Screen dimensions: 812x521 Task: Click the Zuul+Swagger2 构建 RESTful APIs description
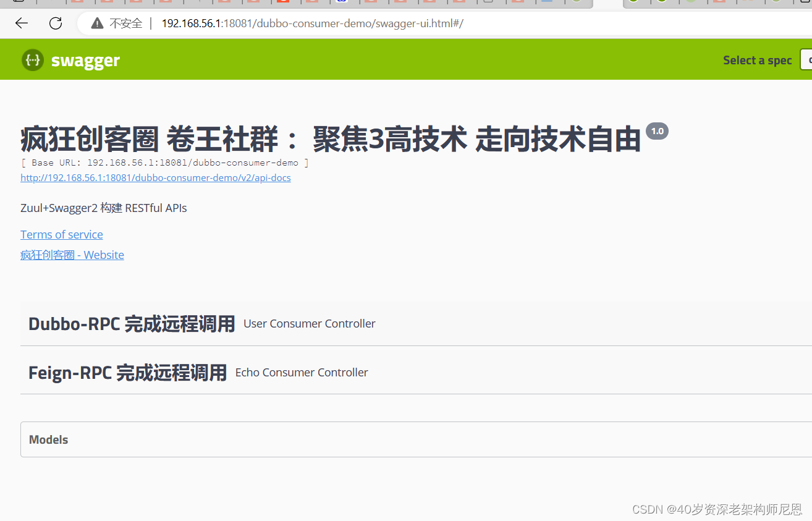[x=104, y=208]
